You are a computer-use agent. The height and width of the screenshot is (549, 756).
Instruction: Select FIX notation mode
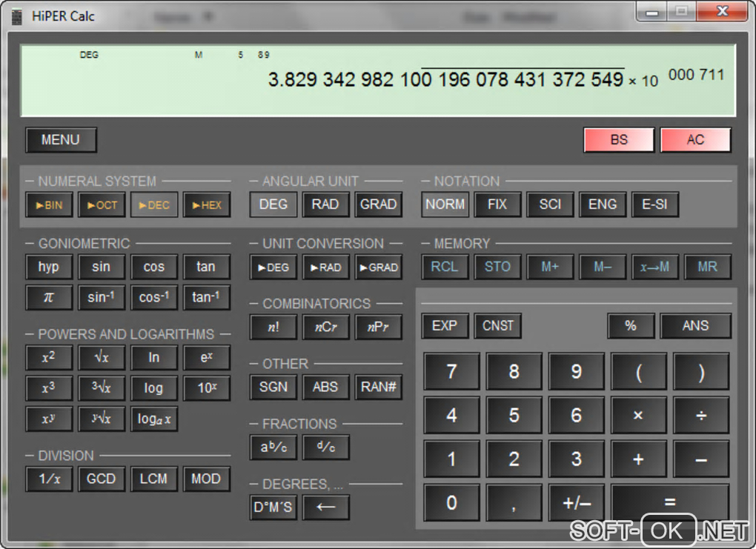(497, 204)
